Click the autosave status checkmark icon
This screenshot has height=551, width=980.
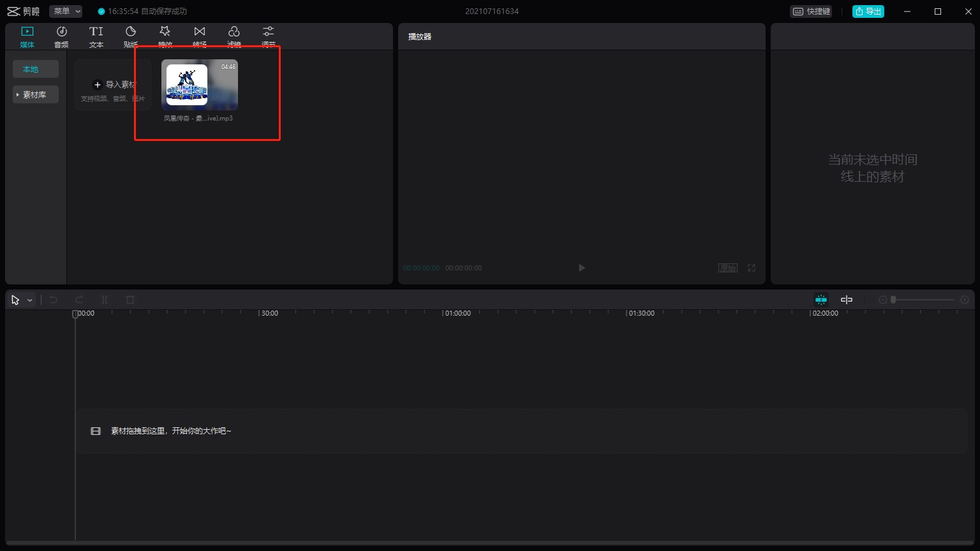[x=101, y=11]
